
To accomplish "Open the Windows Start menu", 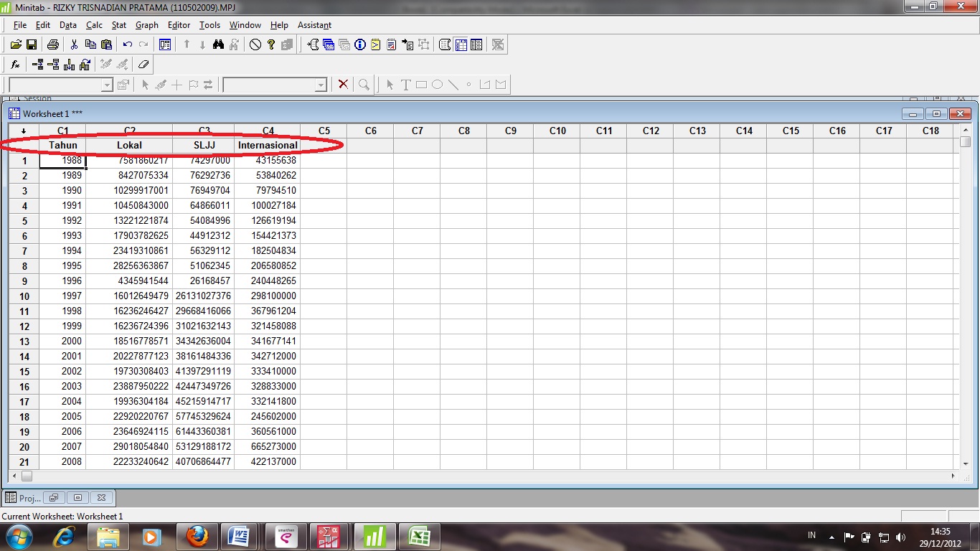I will point(19,536).
